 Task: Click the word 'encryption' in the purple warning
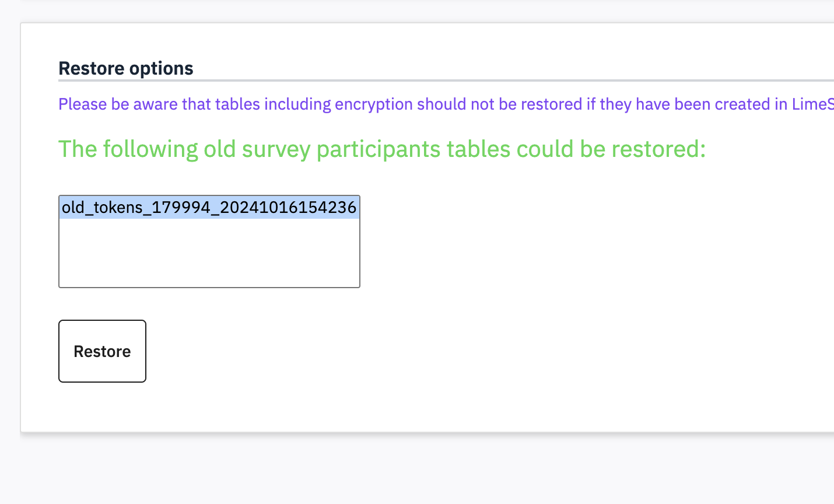[x=373, y=104]
